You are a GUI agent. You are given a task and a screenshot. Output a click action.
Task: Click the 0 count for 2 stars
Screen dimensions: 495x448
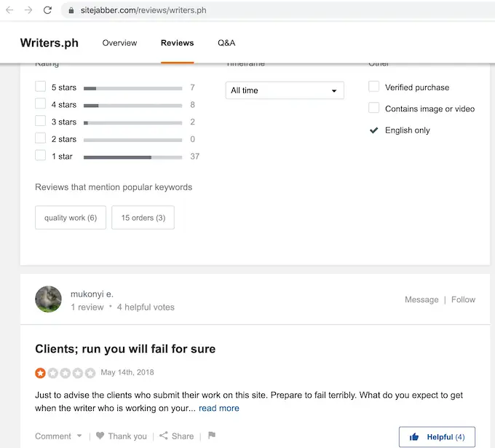coord(193,139)
